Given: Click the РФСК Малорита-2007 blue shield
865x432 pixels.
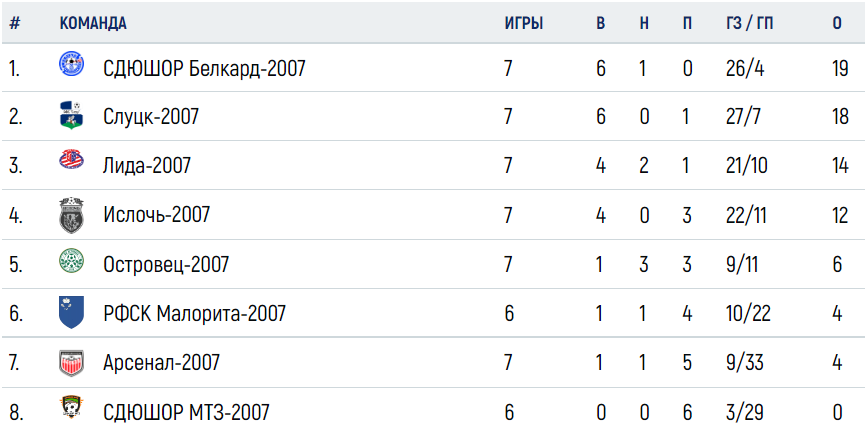Looking at the screenshot, I should coord(71,312).
